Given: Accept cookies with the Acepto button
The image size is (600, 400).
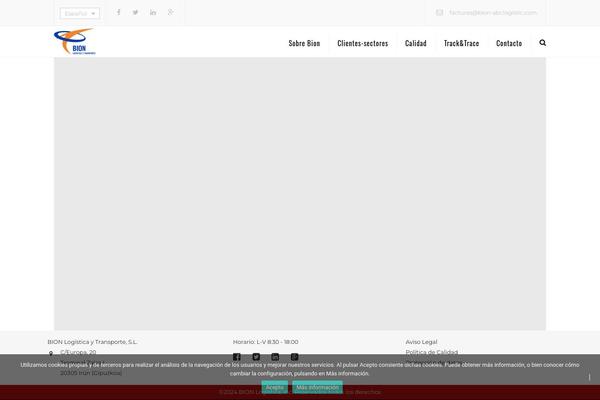Looking at the screenshot, I should tap(274, 387).
